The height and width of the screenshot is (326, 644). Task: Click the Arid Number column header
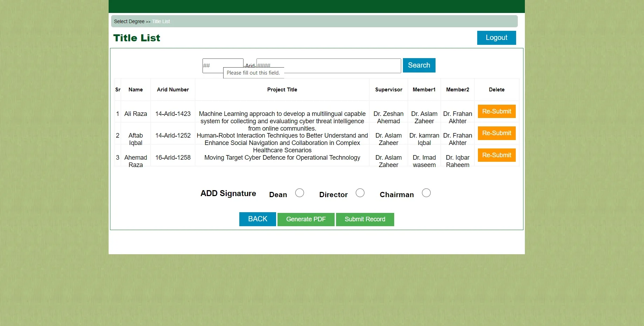click(x=173, y=90)
